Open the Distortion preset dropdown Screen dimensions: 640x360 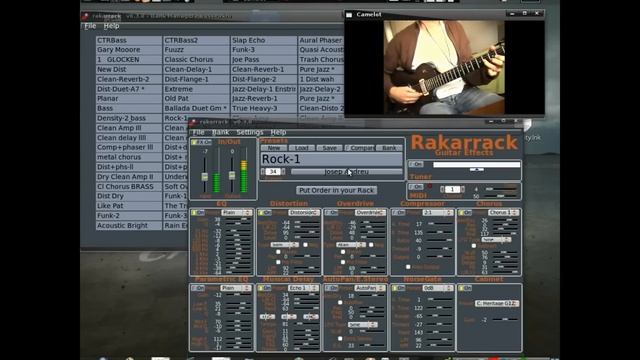tap(304, 213)
